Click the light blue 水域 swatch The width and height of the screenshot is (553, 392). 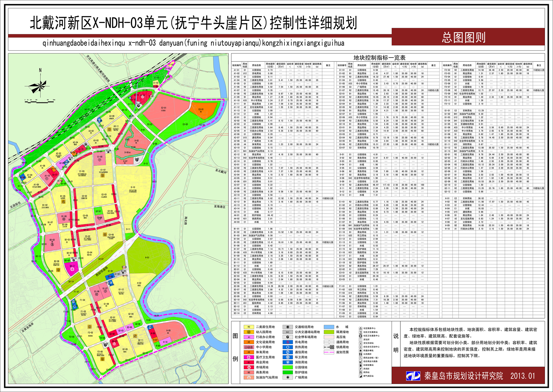click(x=329, y=327)
